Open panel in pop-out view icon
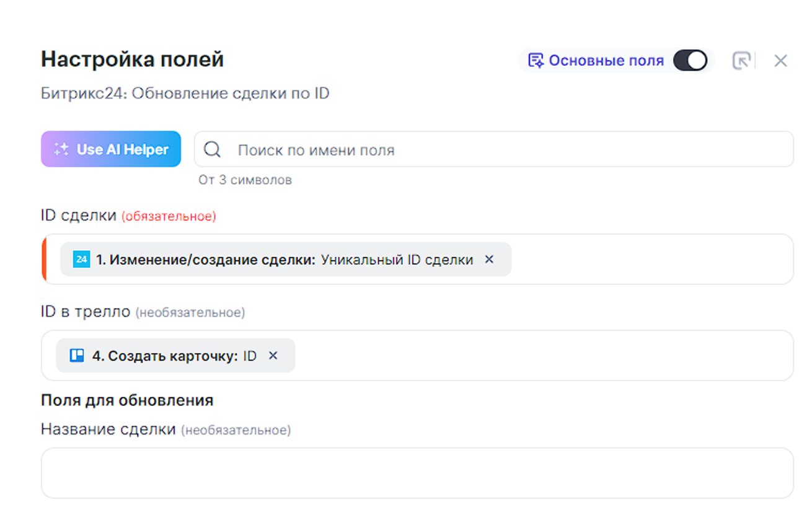Viewport: 812px width, 510px height. 741,61
